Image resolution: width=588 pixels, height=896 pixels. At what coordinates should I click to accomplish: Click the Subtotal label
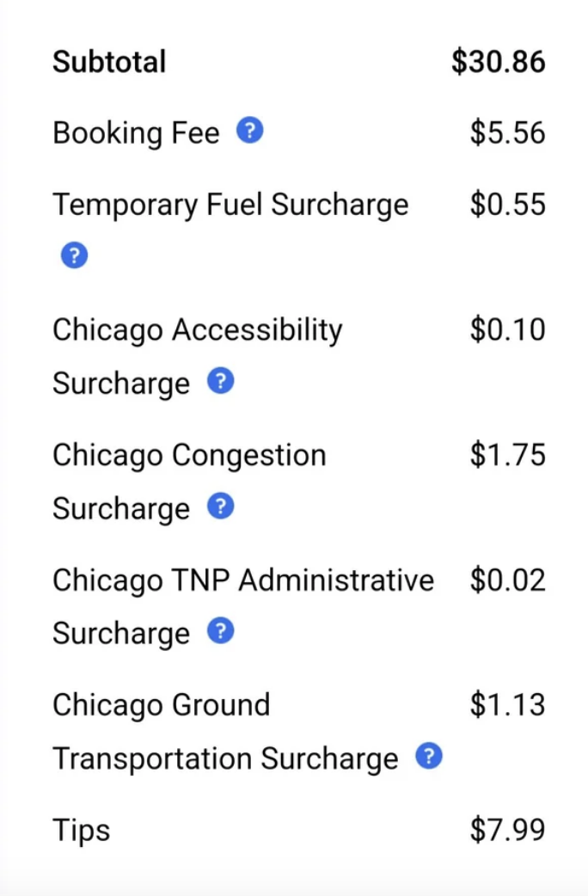click(x=109, y=62)
